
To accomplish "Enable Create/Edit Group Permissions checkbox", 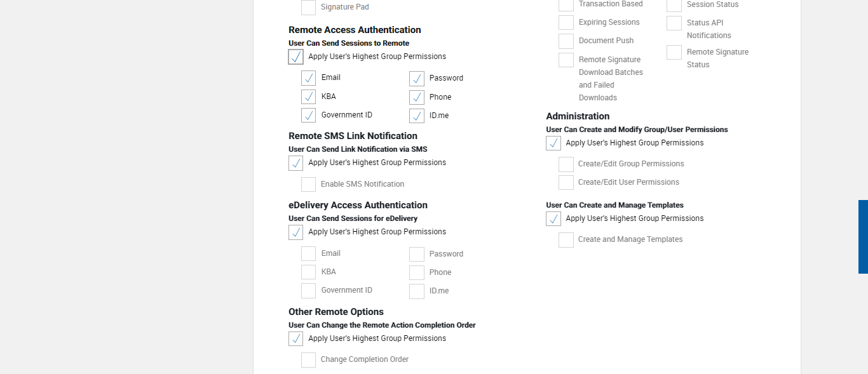I will pyautogui.click(x=566, y=164).
